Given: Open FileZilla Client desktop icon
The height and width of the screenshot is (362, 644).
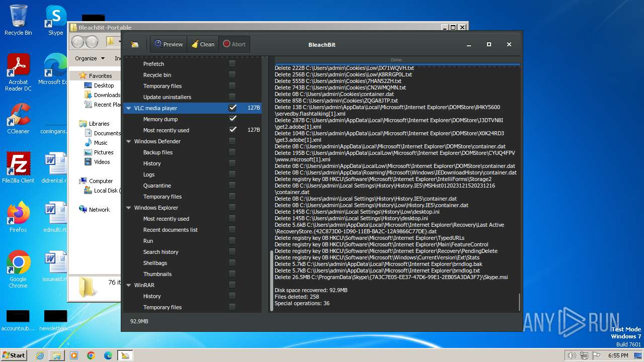Looking at the screenshot, I should tap(18, 168).
